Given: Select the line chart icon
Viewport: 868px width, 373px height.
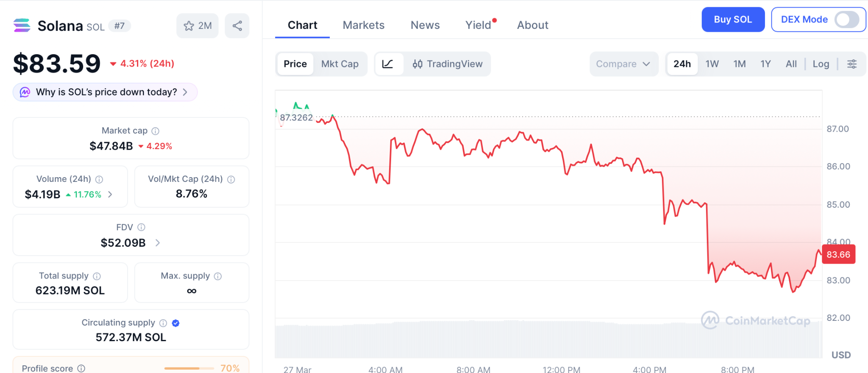Looking at the screenshot, I should click(388, 64).
